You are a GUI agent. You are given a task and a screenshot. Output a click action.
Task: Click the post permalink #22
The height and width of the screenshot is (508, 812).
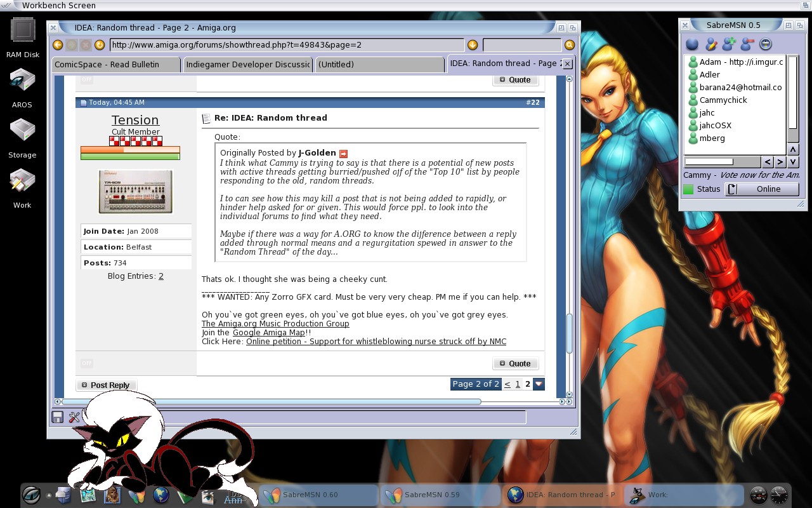[533, 102]
